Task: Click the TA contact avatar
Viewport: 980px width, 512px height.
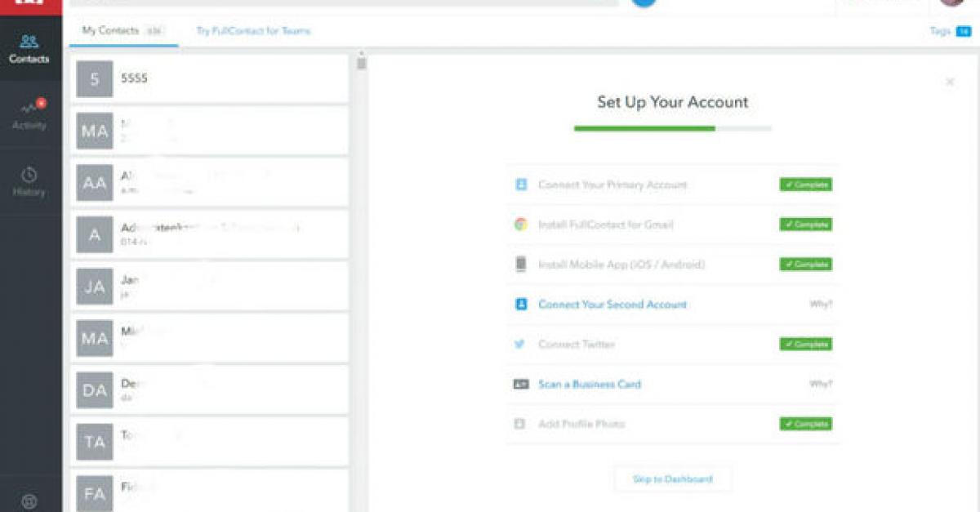Action: coord(95,442)
